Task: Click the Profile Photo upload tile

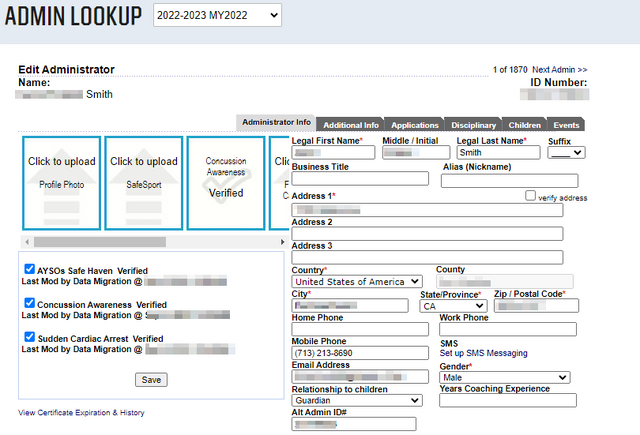Action: click(61, 183)
